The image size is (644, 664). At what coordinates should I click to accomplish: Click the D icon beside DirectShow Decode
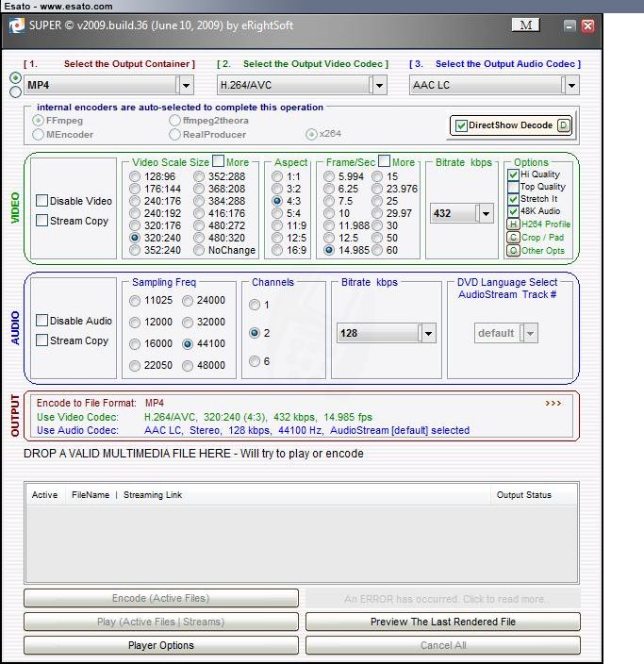pyautogui.click(x=564, y=125)
